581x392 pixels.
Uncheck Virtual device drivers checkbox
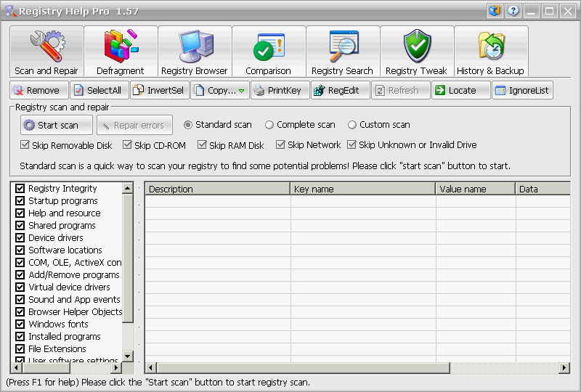20,287
